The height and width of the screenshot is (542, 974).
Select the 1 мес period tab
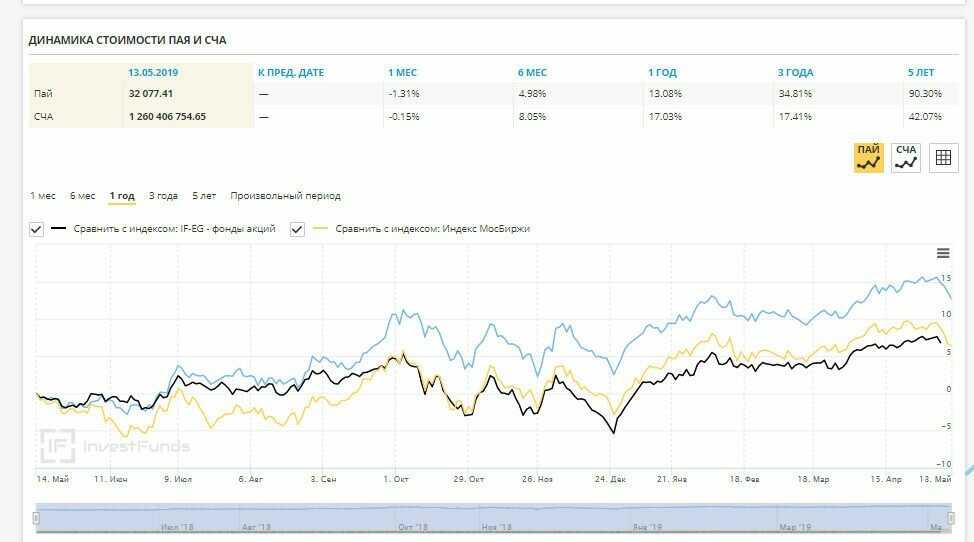(43, 196)
